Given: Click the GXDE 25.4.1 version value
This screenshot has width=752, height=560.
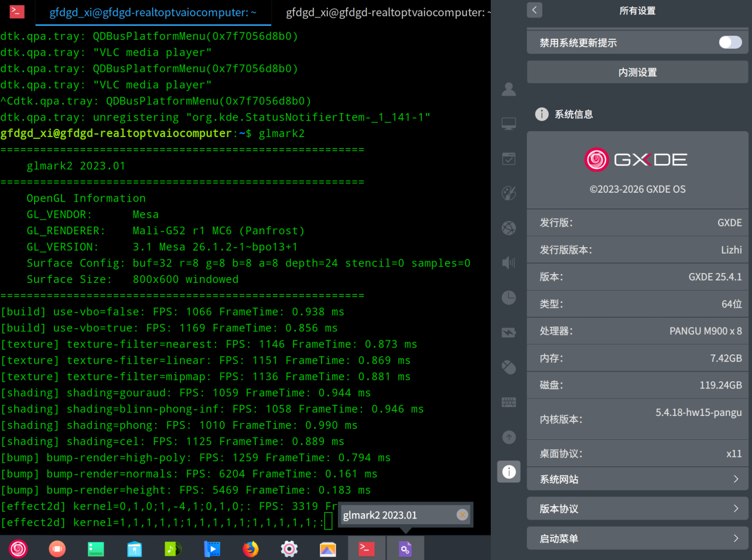Looking at the screenshot, I should 715,276.
